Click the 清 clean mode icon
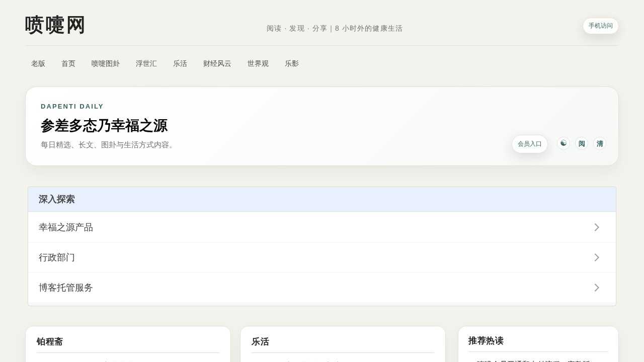644x362 pixels. pos(600,144)
